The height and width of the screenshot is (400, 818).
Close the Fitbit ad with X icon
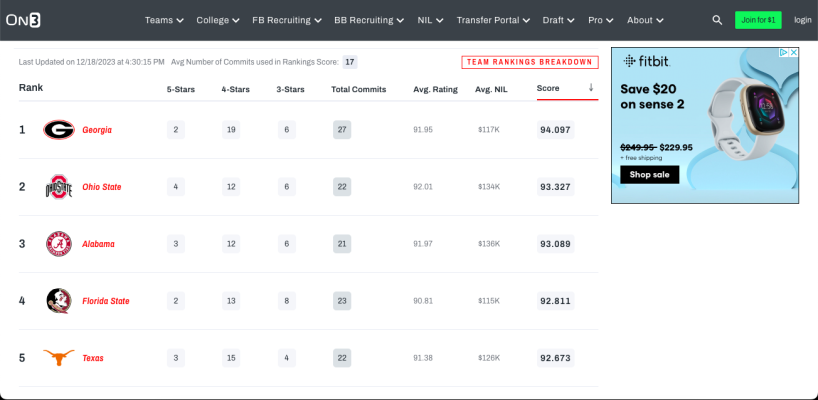click(793, 53)
